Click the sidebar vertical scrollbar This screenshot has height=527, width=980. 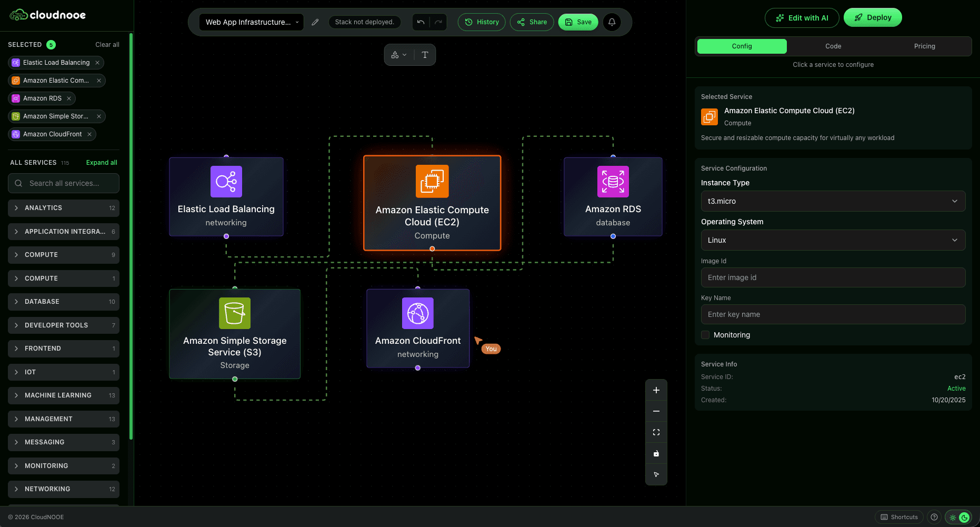[131, 237]
